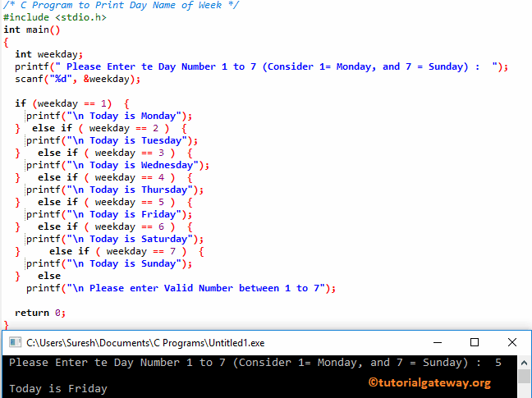This screenshot has width=532, height=398.
Task: Click the '#include <stdio.h>' line
Action: tap(55, 17)
